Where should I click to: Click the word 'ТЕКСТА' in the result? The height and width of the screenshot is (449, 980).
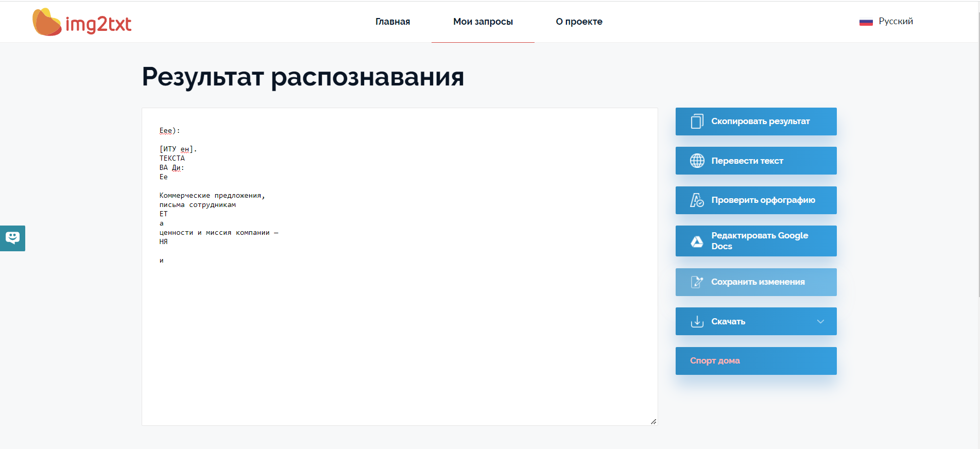[x=172, y=159]
